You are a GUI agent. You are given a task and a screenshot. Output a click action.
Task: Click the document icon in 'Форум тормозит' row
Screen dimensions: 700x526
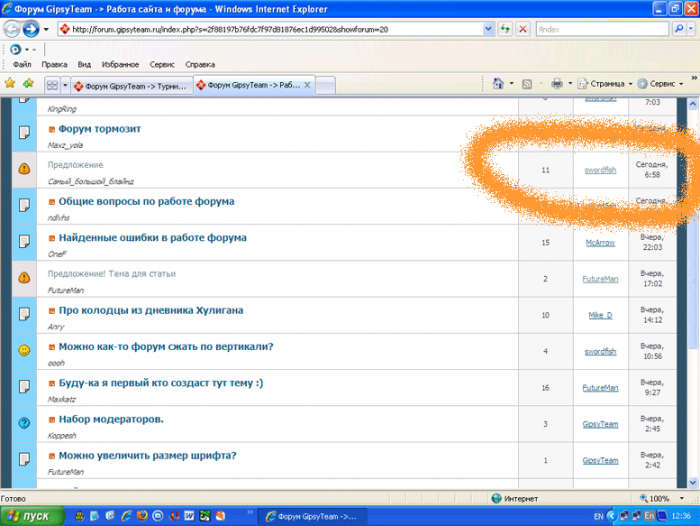click(x=24, y=133)
